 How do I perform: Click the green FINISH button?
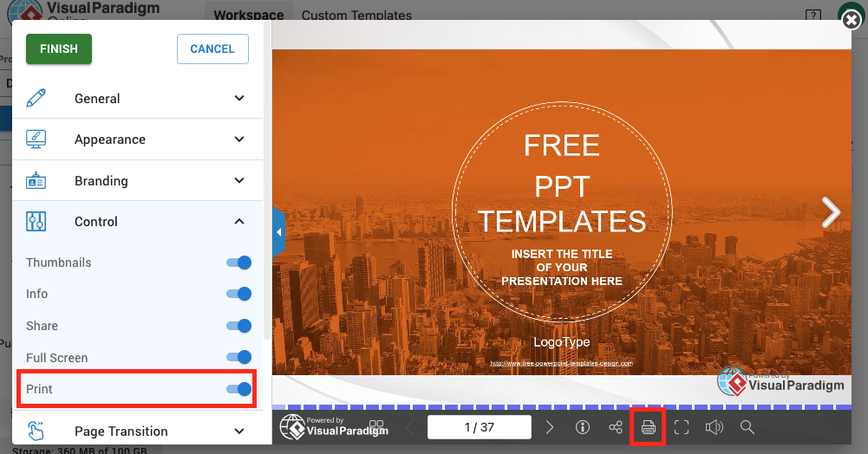click(x=59, y=49)
